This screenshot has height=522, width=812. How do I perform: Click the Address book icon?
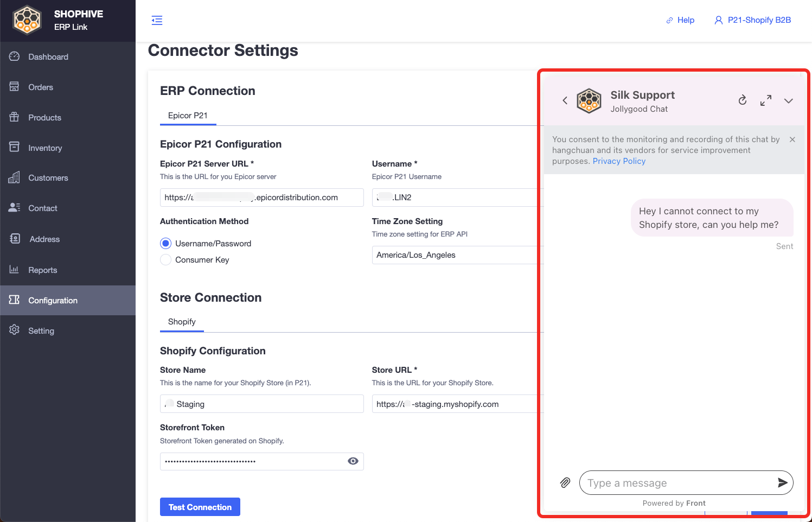[x=15, y=239]
